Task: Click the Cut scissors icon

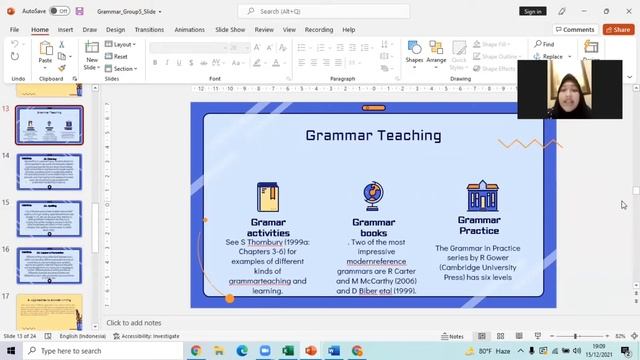Action: point(62,44)
